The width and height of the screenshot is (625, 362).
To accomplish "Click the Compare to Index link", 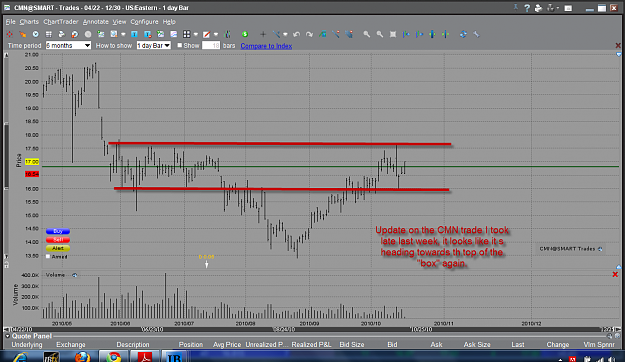I will pos(266,46).
